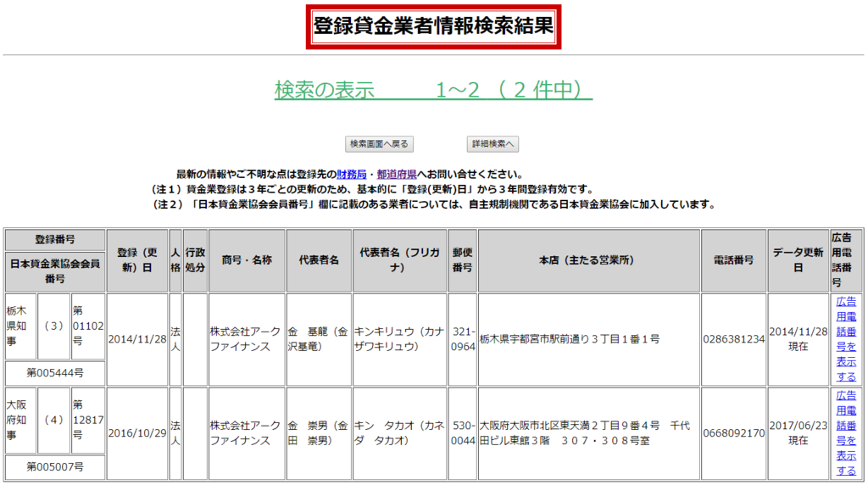
Task: Select the 人格 column header
Action: pyautogui.click(x=175, y=260)
